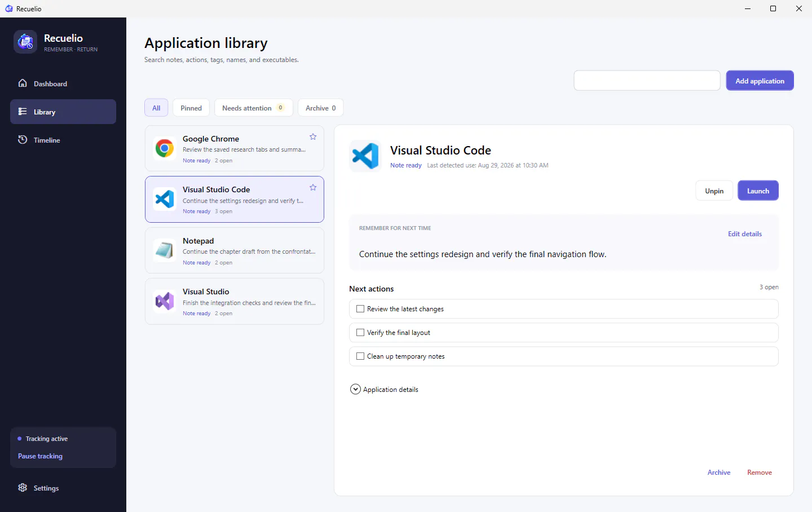The width and height of the screenshot is (812, 512).
Task: Open the Needs attention tab
Action: pos(253,108)
